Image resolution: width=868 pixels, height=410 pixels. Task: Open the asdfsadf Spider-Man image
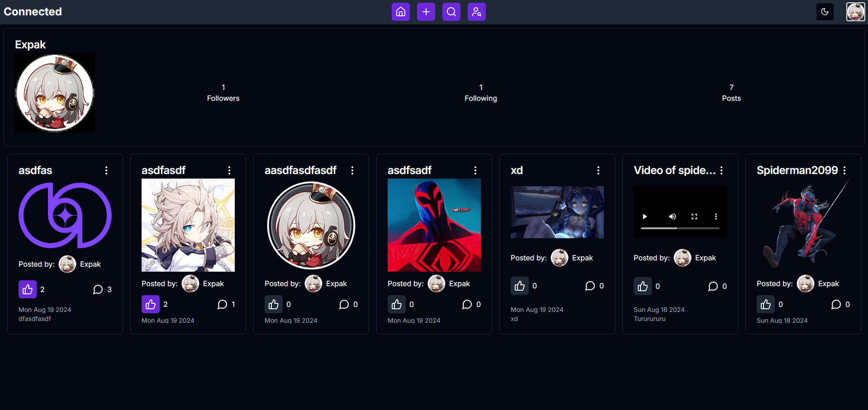coord(434,225)
